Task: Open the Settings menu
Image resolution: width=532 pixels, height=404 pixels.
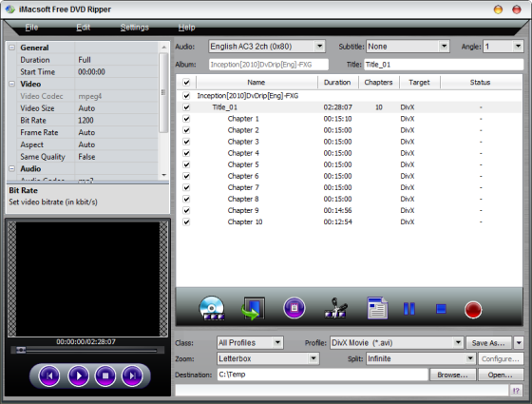Action: 134,28
